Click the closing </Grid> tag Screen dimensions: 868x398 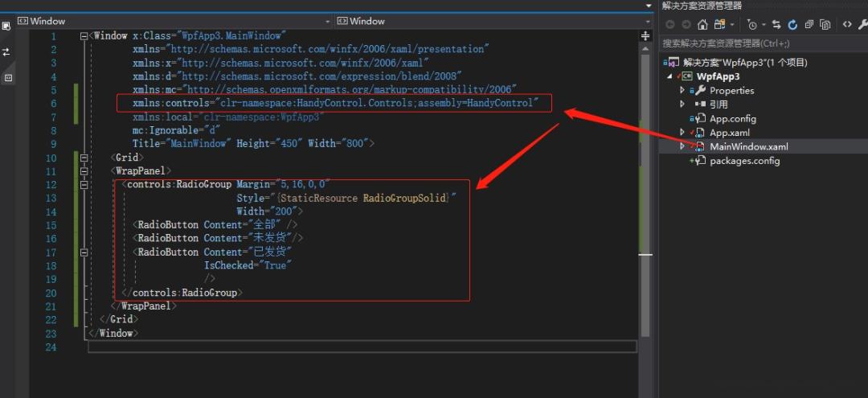(119, 319)
